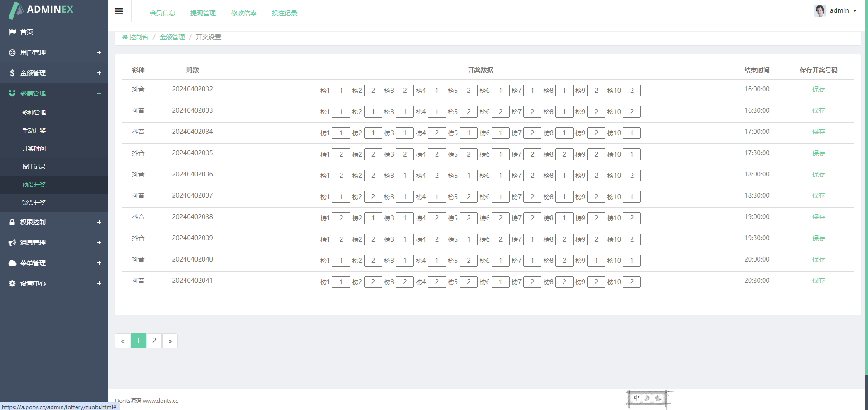The width and height of the screenshot is (868, 410).
Task: Expand the 设置中心 plus expander
Action: pos(99,283)
